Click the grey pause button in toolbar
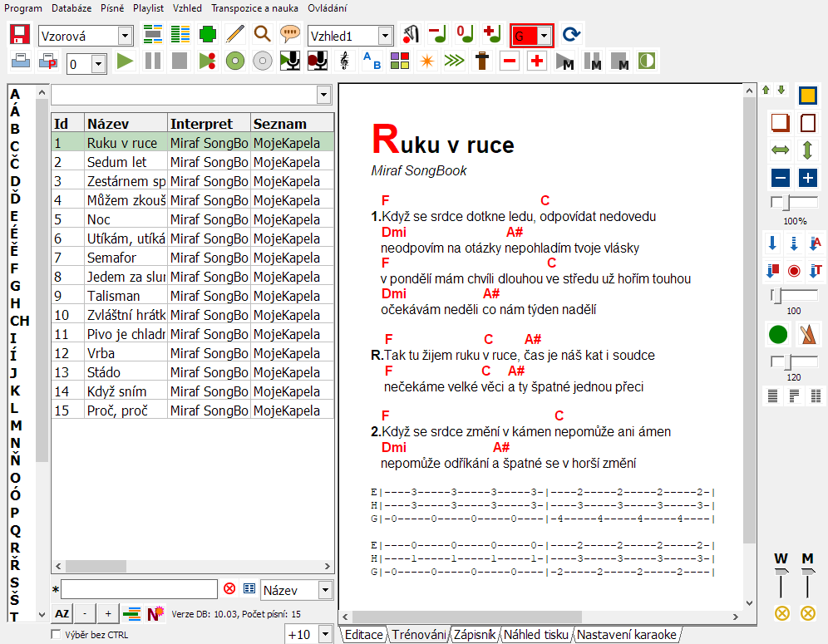 (153, 61)
